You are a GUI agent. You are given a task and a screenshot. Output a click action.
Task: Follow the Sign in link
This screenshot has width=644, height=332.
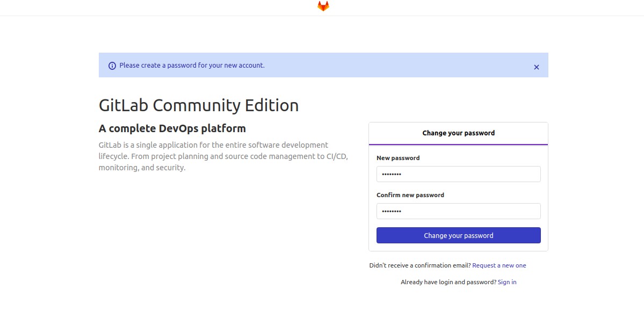point(507,282)
